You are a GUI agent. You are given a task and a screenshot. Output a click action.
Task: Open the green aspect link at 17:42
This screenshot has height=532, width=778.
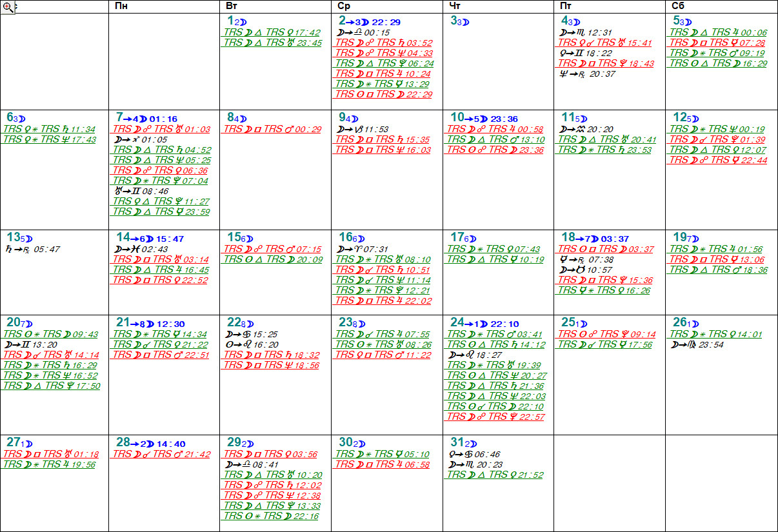point(272,32)
